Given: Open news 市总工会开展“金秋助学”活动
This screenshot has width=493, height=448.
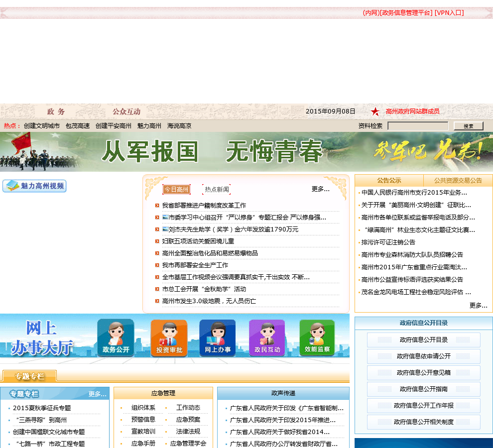Looking at the screenshot, I should 204,289.
